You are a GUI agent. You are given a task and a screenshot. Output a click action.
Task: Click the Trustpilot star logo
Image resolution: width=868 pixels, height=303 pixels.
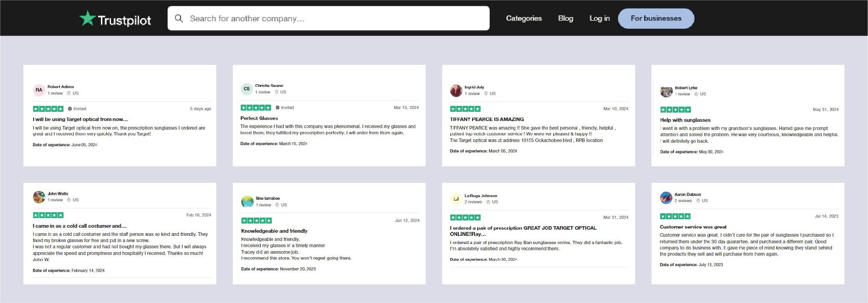pos(88,18)
